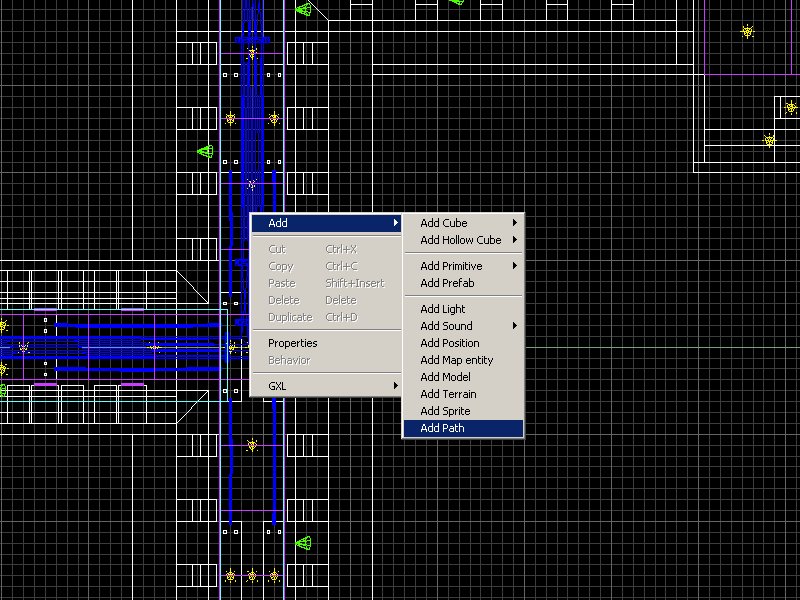
Task: Select the green cone entity left of the vertical corridor
Action: pos(205,152)
